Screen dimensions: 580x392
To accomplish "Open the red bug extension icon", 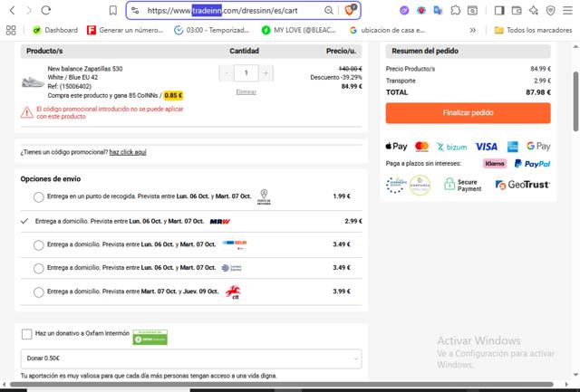I will coord(421,10).
